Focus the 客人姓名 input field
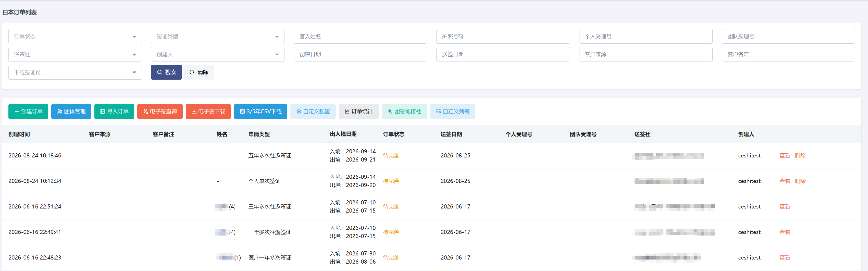This screenshot has width=868, height=271. [360, 36]
